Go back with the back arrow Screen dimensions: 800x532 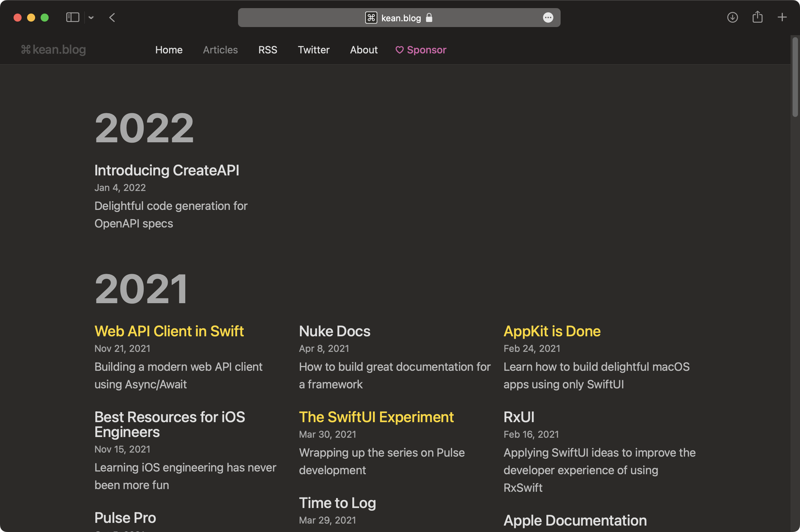[x=112, y=17]
